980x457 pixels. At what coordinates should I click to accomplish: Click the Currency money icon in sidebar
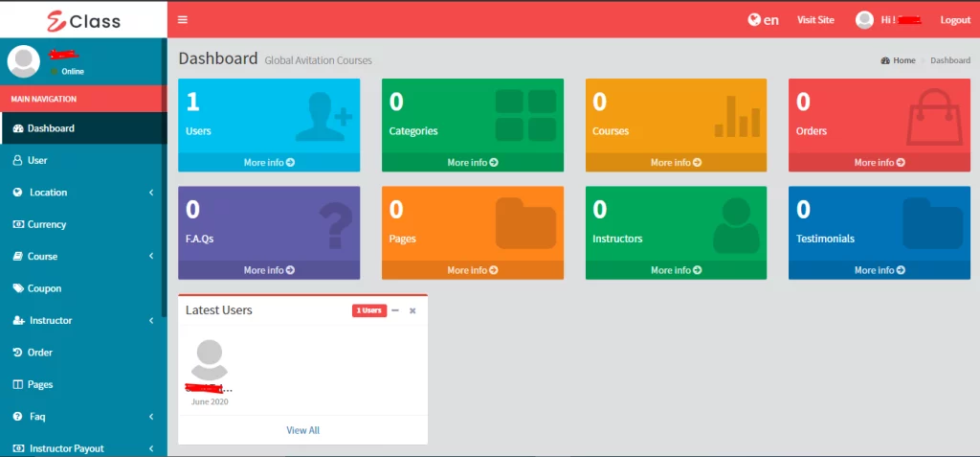[x=18, y=224]
